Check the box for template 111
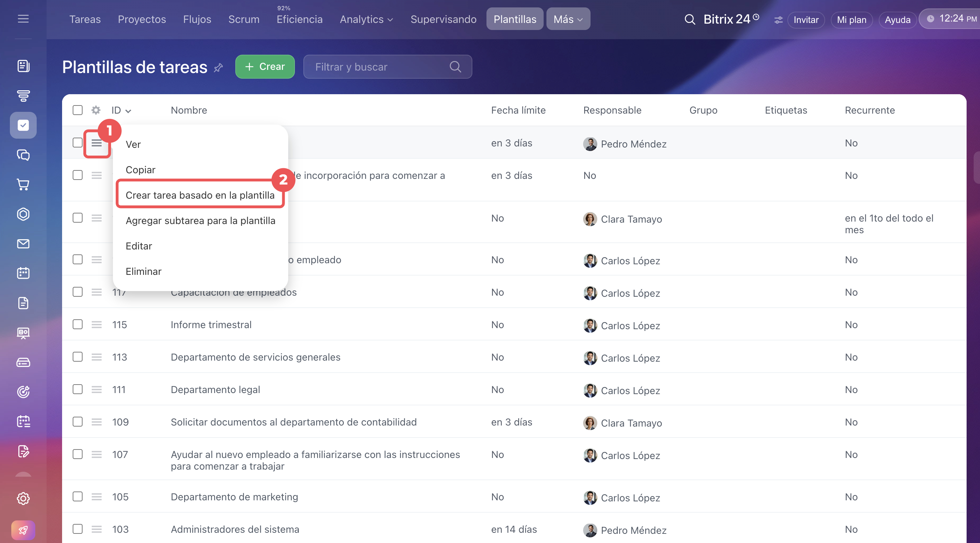 (x=78, y=389)
